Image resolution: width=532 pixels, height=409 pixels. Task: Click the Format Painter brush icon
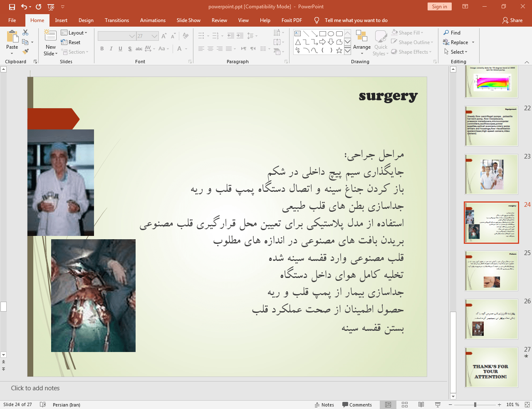click(x=25, y=52)
